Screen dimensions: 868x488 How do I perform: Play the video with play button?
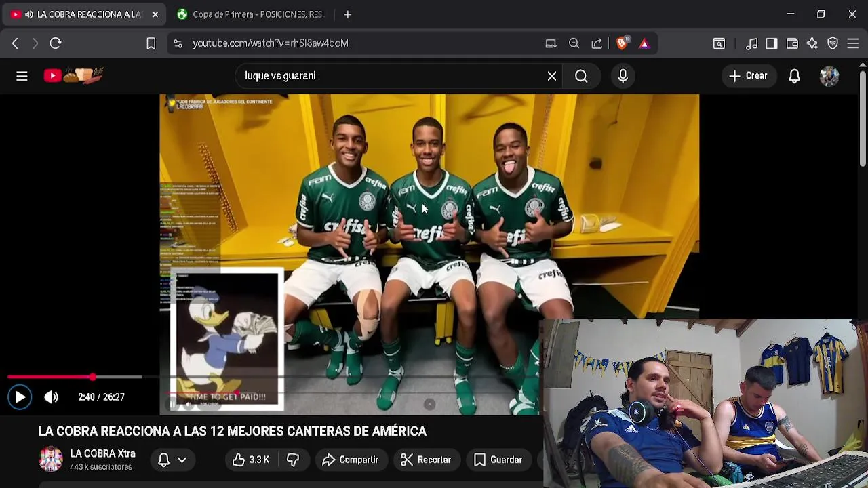[x=20, y=397]
